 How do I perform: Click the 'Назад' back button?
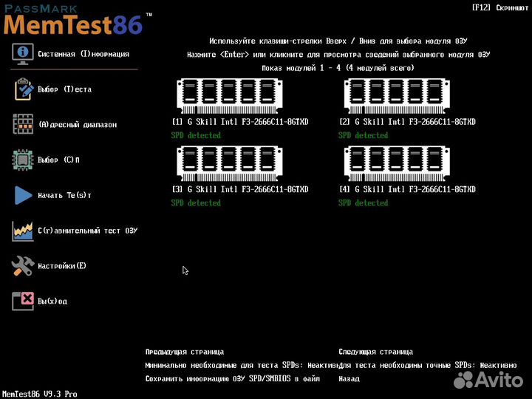pyautogui.click(x=349, y=378)
